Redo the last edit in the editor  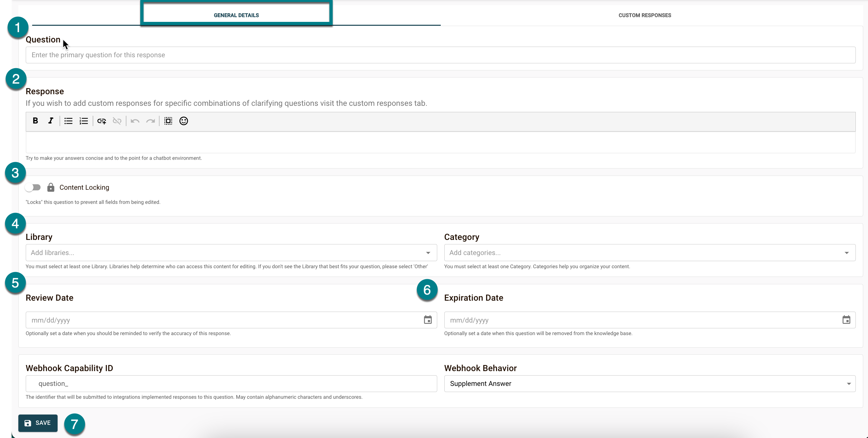click(150, 121)
